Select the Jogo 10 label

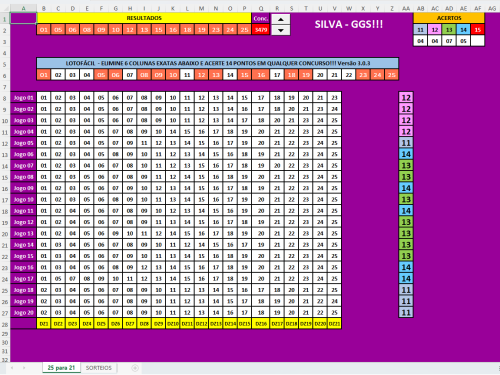click(x=23, y=199)
